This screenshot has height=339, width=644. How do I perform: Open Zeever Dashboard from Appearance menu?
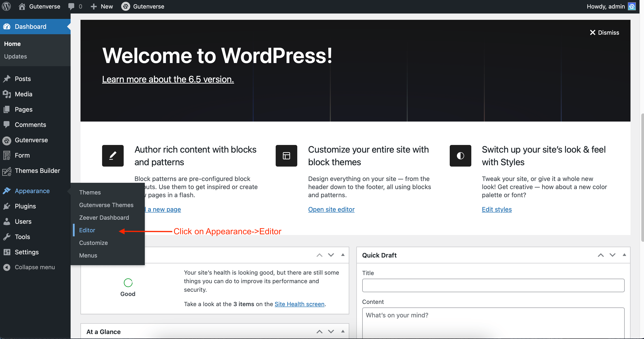(x=104, y=217)
